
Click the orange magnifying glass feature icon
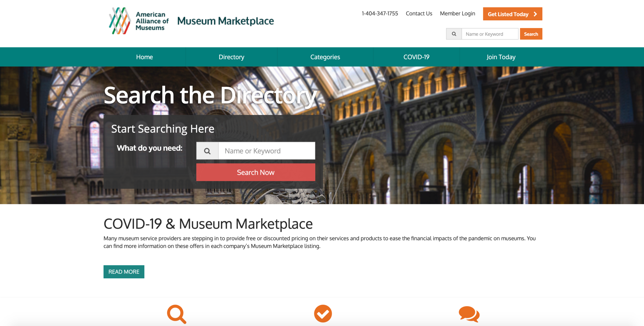pos(177,314)
